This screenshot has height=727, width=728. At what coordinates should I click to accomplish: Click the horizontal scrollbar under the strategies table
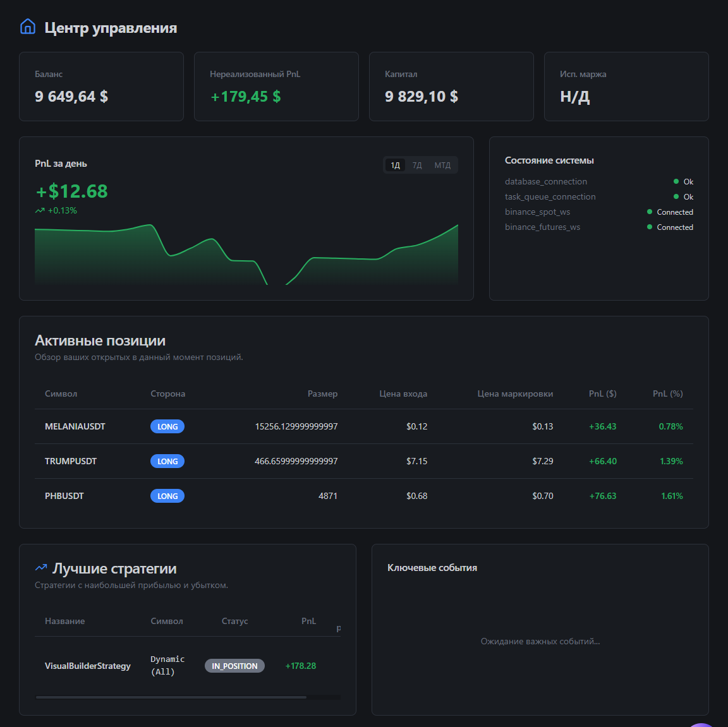click(x=171, y=697)
